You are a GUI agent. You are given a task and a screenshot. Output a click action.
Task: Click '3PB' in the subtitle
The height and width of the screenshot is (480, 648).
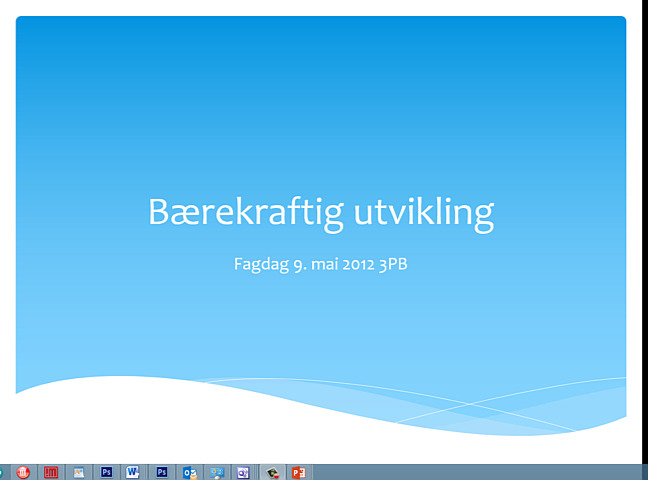pos(394,265)
